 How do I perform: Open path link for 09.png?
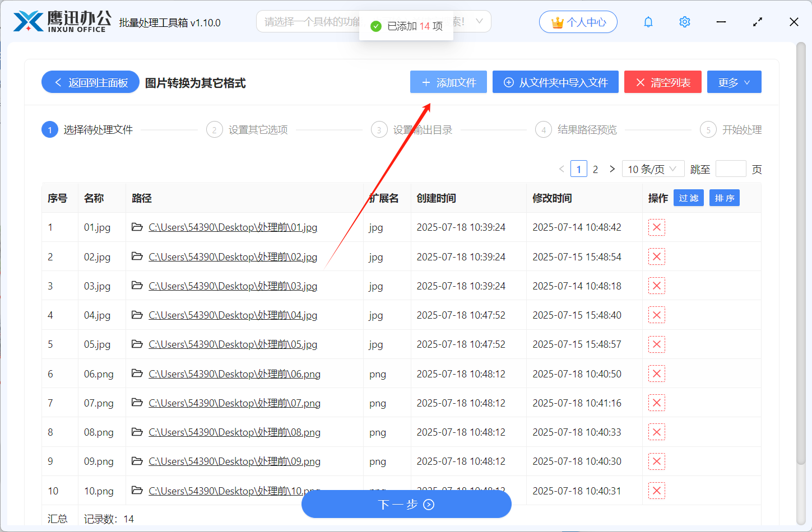coord(234,461)
